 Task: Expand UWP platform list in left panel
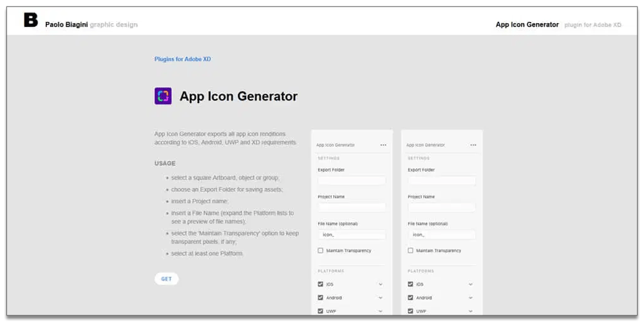pyautogui.click(x=381, y=311)
